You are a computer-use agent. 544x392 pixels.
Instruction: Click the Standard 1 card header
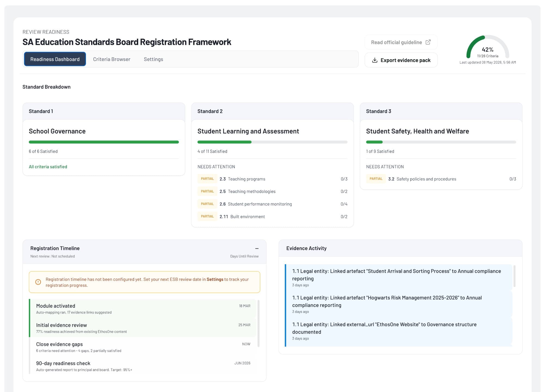pyautogui.click(x=104, y=111)
